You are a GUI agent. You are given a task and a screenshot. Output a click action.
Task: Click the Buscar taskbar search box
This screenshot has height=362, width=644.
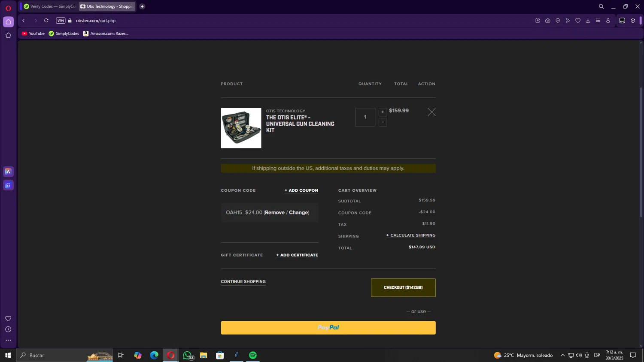[64, 355]
